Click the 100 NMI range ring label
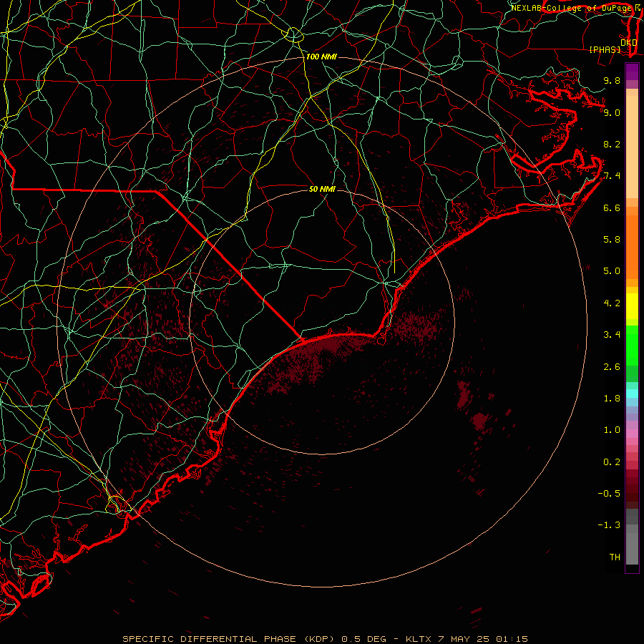Screen dimensions: 644x644 click(321, 57)
